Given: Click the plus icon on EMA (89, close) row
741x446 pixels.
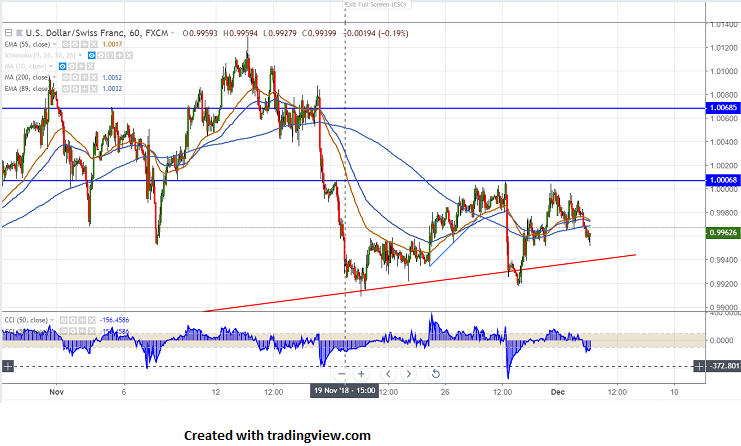Looking at the screenshot, I should [x=84, y=89].
